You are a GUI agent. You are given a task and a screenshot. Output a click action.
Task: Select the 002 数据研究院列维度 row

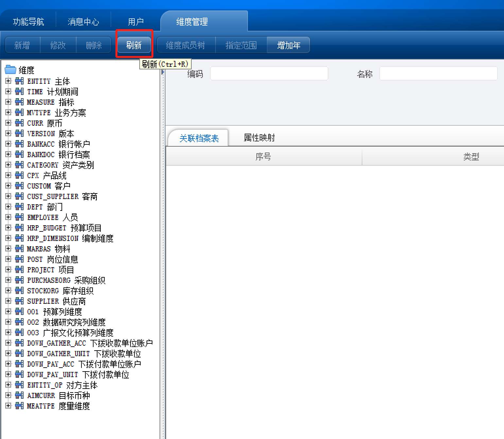click(66, 322)
